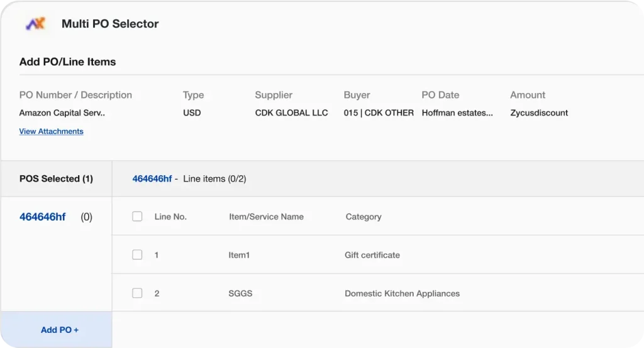The width and height of the screenshot is (644, 348).
Task: Check the box for line 1 Item1
Action: point(137,255)
